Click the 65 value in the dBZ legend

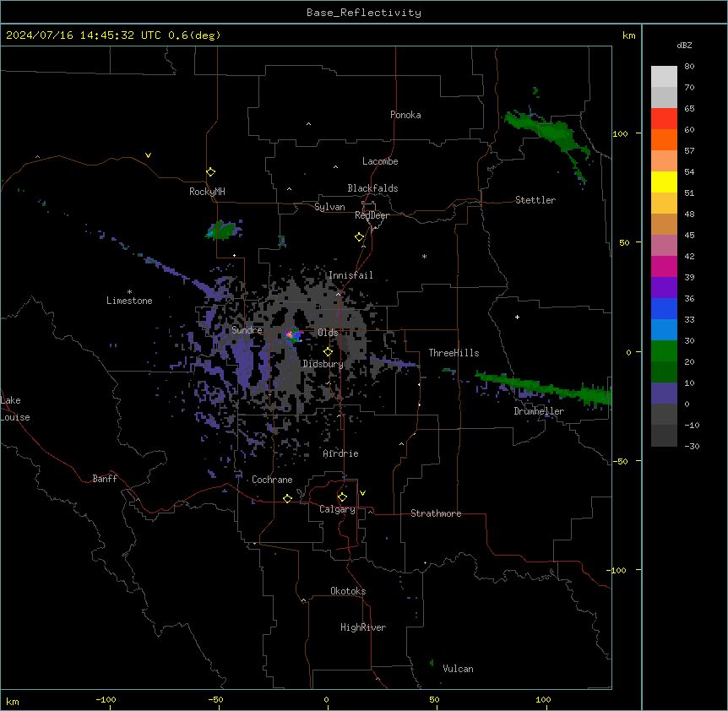(689, 109)
